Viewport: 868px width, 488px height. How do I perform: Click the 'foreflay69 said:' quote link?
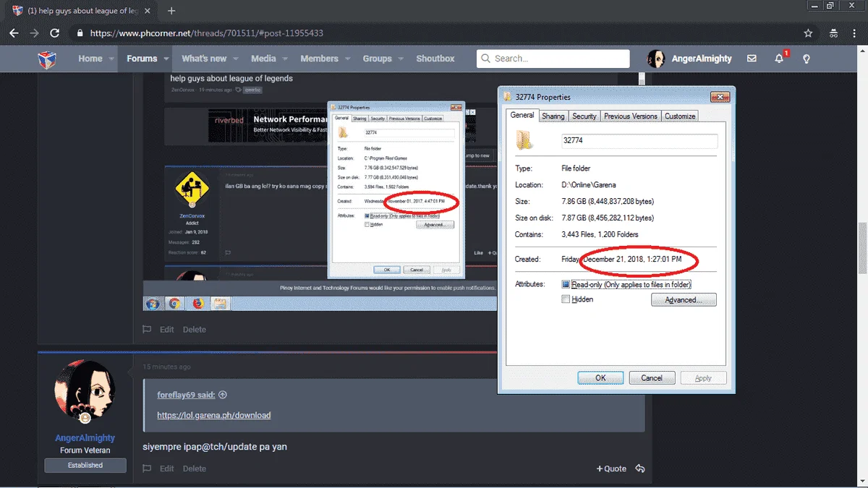(x=186, y=395)
